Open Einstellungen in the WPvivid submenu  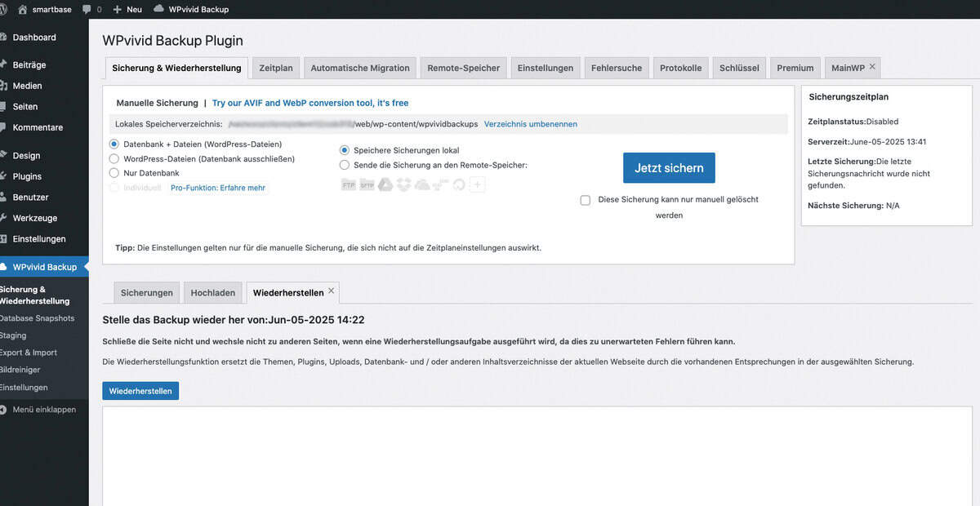[24, 388]
